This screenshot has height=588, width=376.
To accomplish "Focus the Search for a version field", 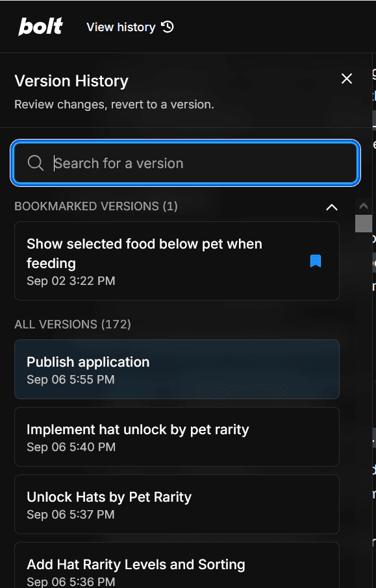I will 186,163.
